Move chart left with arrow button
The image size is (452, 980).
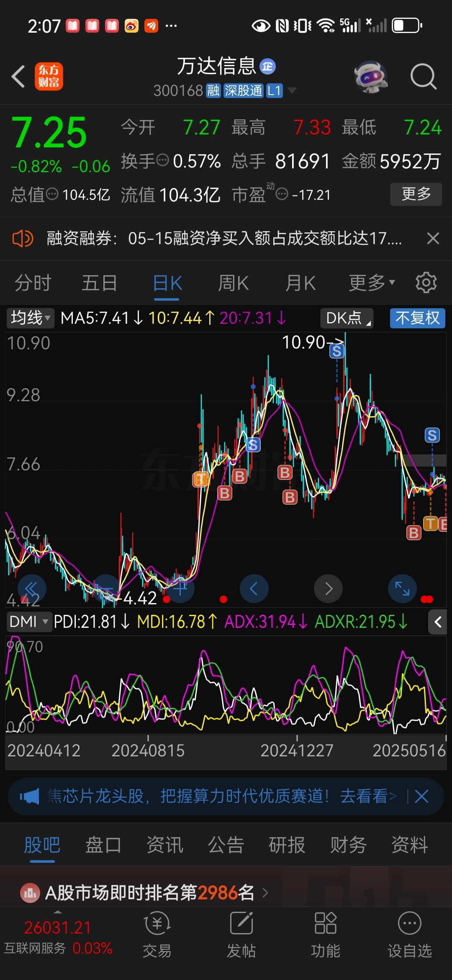point(254,588)
